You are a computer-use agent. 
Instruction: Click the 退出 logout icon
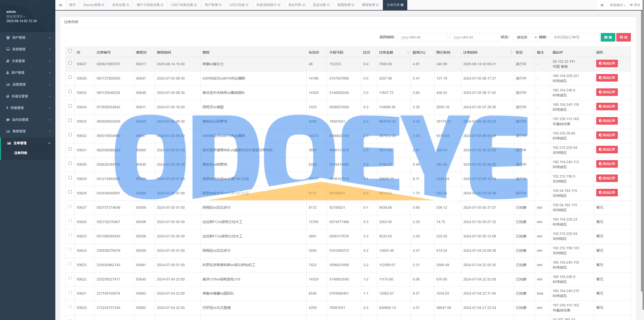pos(631,5)
